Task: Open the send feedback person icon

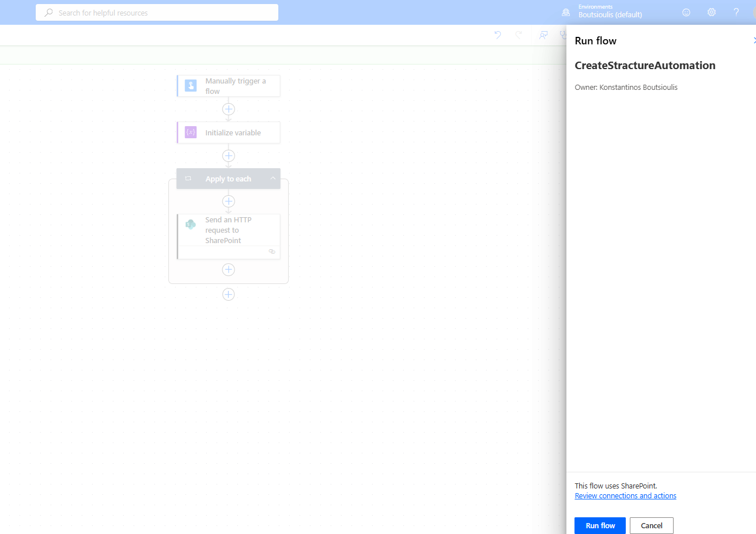Action: [x=543, y=35]
